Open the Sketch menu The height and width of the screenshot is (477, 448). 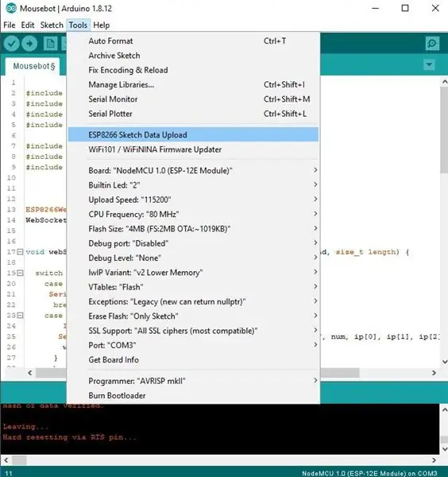click(52, 25)
